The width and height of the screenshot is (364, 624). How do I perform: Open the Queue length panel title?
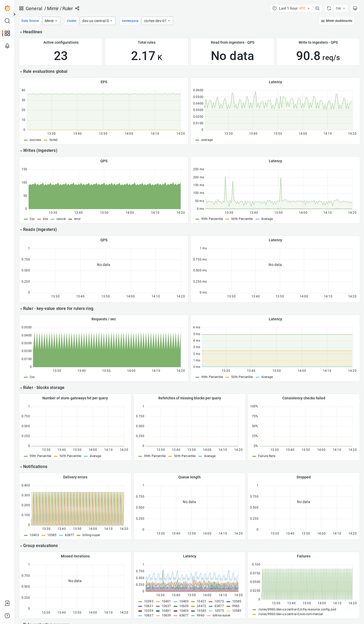pyautogui.click(x=189, y=477)
